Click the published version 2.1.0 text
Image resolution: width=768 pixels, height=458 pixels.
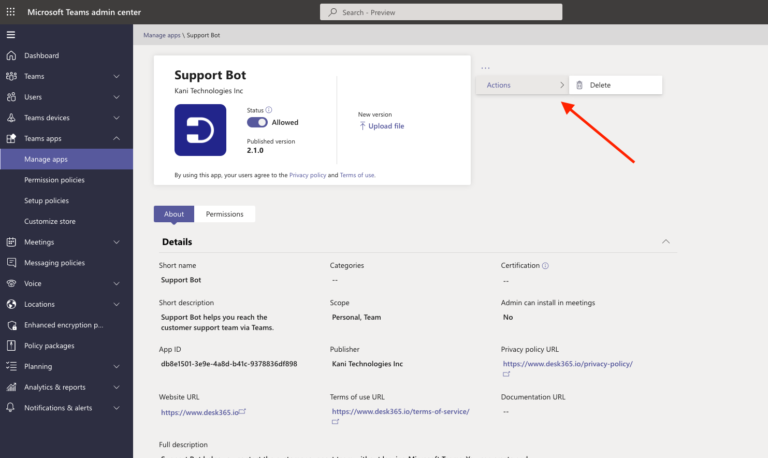(255, 150)
